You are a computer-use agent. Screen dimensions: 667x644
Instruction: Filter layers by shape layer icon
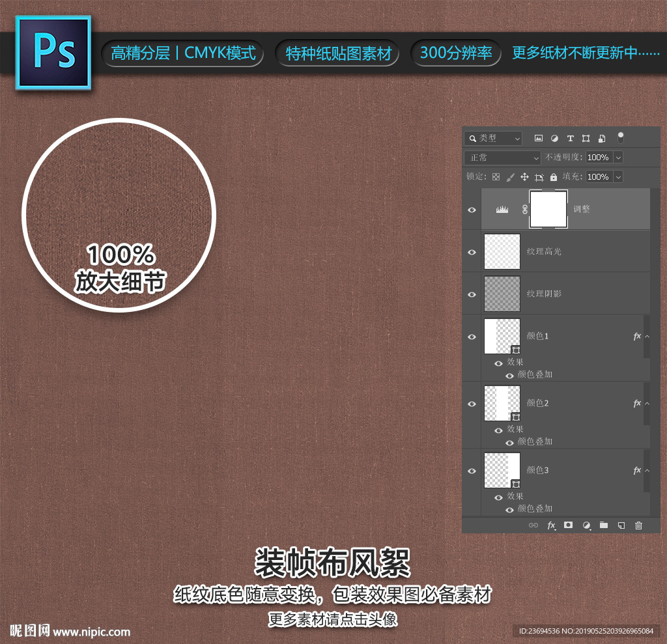point(586,138)
